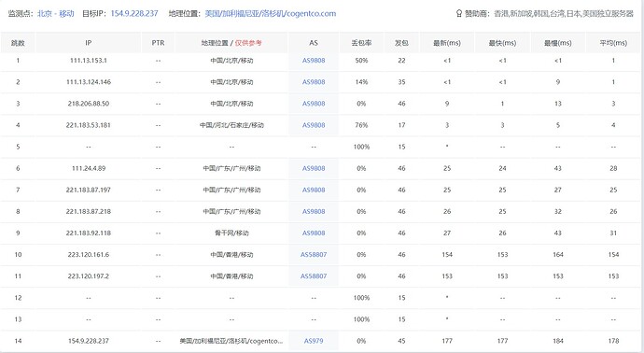644x353 pixels.
Task: Click the 184 slowest value in hop 14
Action: [x=558, y=341]
